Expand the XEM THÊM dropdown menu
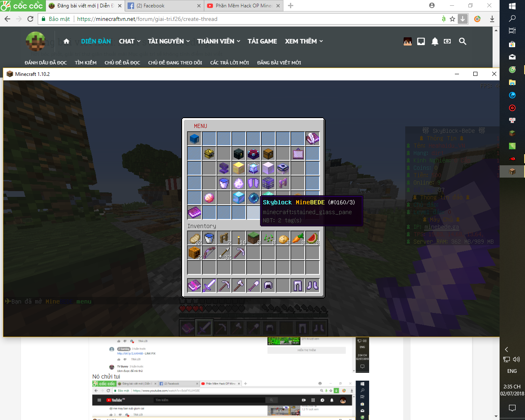525x420 pixels. click(304, 41)
